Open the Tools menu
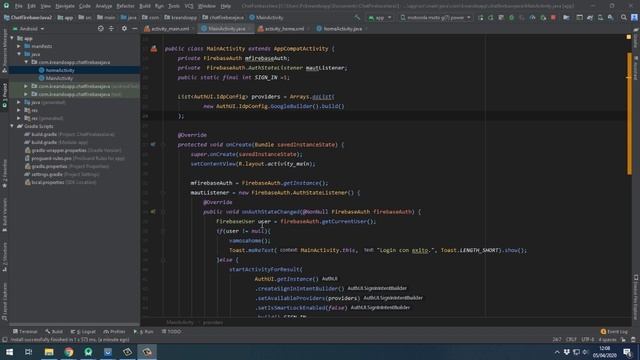640x360 pixels. (x=174, y=6)
